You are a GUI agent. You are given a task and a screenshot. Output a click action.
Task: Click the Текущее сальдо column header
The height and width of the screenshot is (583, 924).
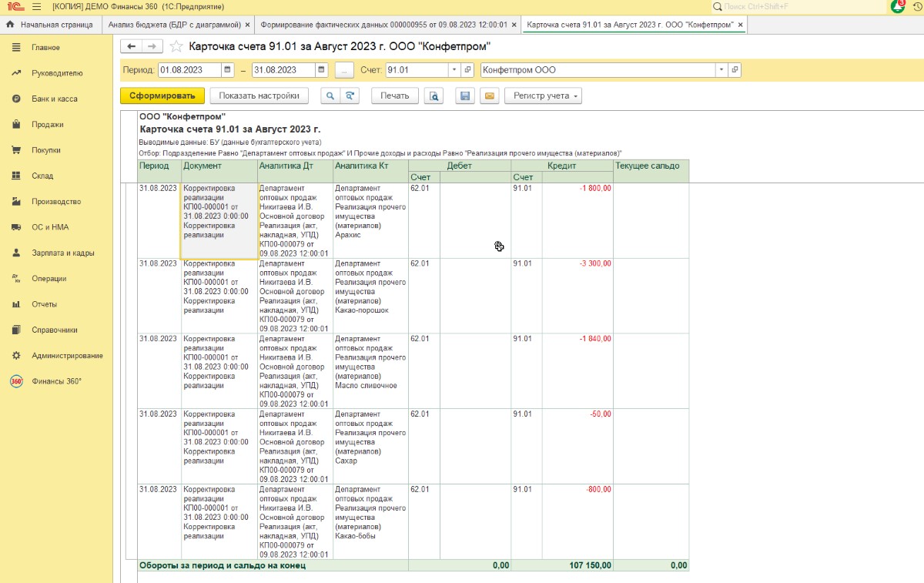pyautogui.click(x=651, y=171)
